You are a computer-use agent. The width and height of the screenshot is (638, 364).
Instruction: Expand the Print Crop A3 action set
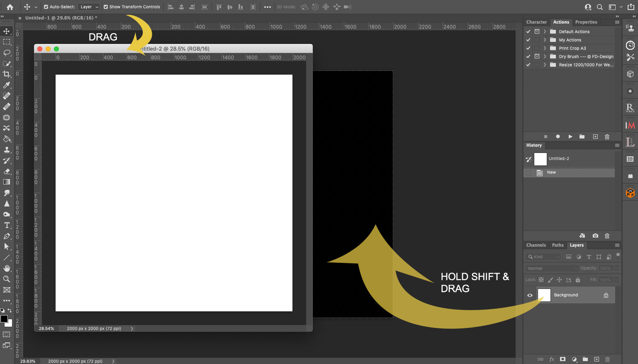(545, 48)
